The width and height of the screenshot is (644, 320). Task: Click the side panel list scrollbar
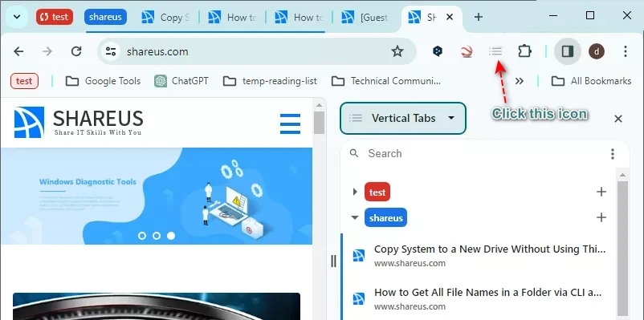pyautogui.click(x=622, y=248)
